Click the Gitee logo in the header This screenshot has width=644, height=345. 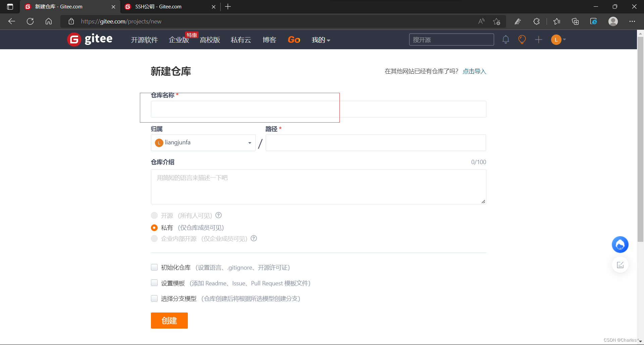pos(90,40)
